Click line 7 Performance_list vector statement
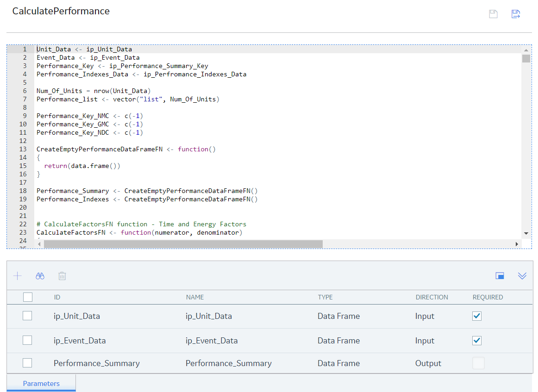 [128, 99]
